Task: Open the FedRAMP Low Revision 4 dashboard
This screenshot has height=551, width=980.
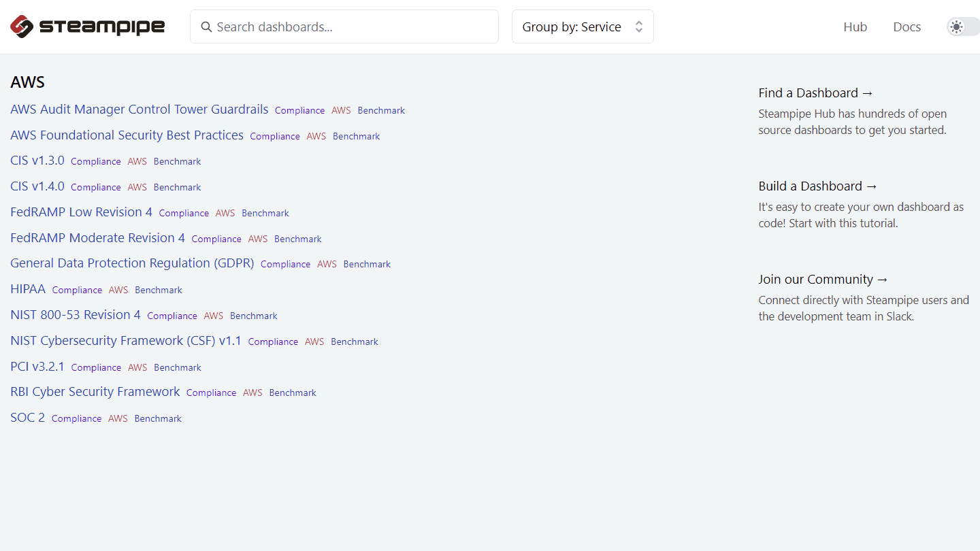Action: point(81,212)
